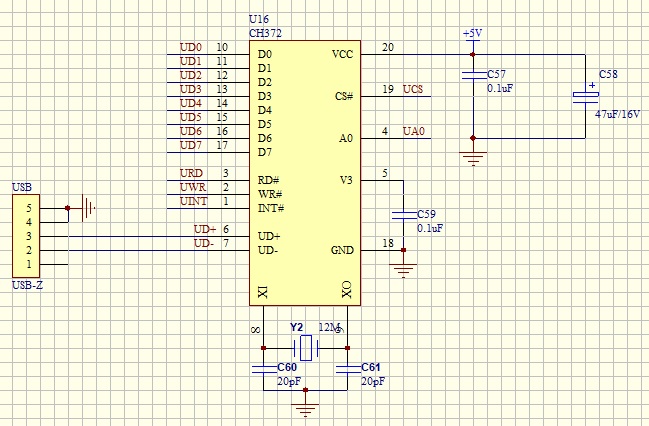Click the USB-Z connector type label
Image resolution: width=649 pixels, height=426 pixels.
(27, 285)
